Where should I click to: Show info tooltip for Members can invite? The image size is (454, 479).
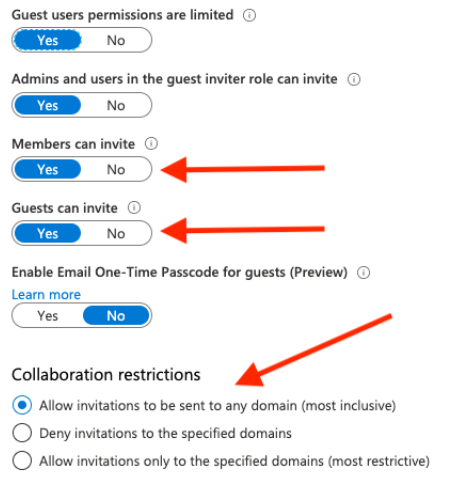click(x=151, y=144)
